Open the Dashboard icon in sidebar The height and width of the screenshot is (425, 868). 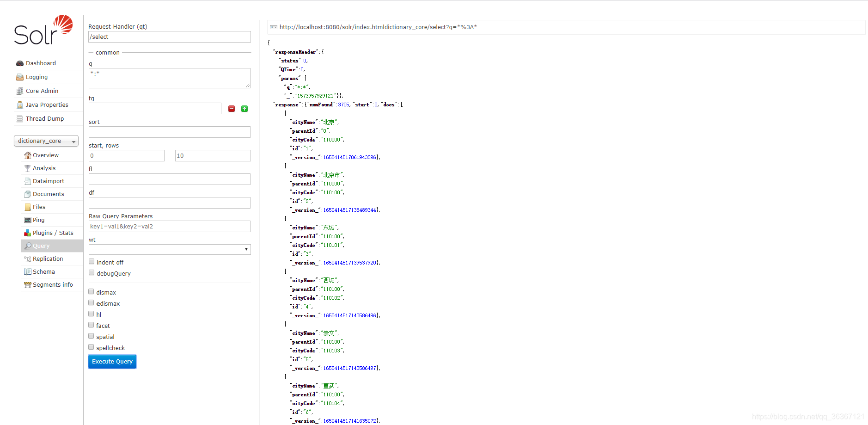tap(20, 63)
